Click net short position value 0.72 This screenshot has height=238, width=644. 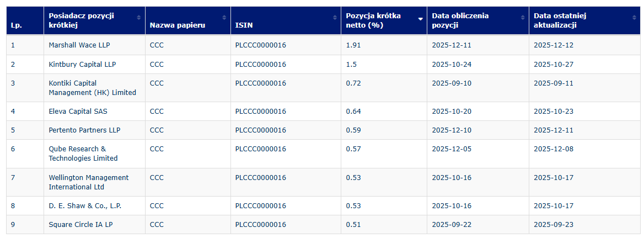(x=353, y=83)
